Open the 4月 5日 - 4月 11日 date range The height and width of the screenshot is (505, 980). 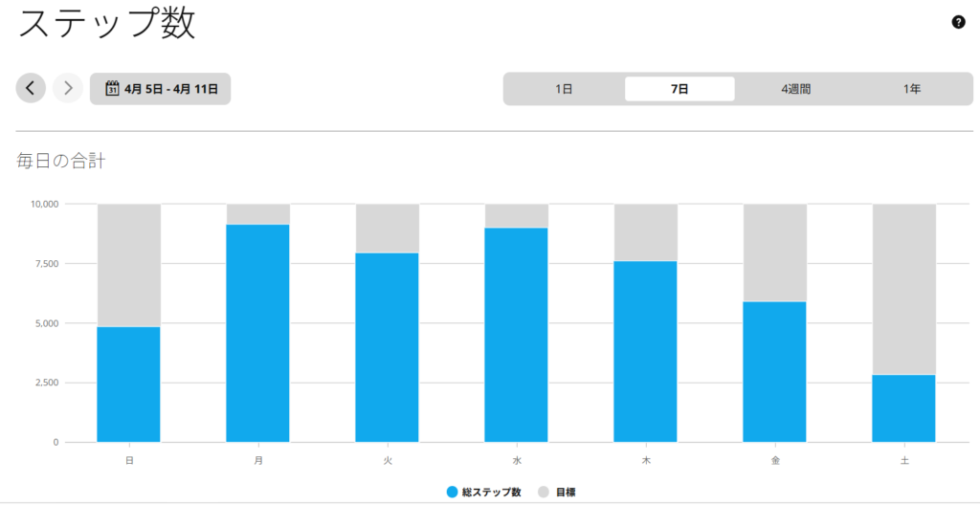coord(170,89)
